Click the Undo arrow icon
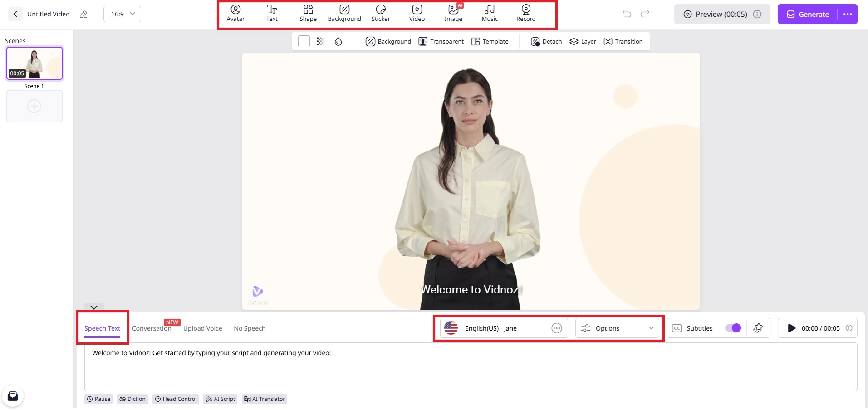Viewport: 868px width, 410px height. (627, 14)
